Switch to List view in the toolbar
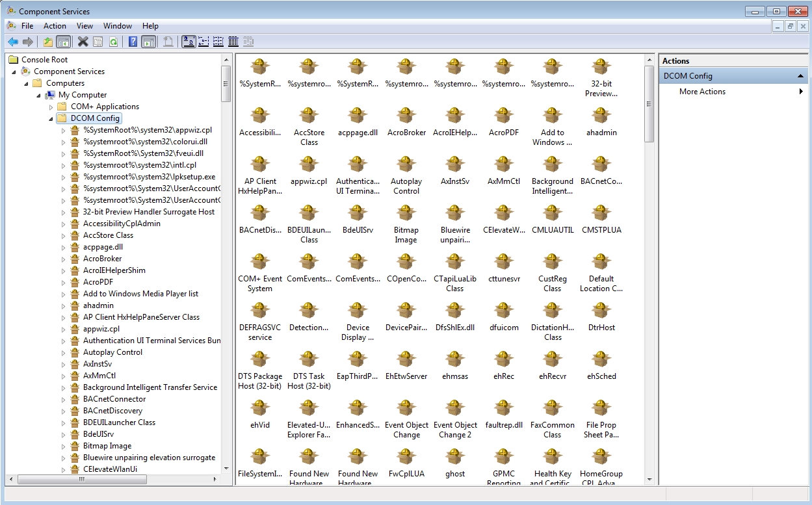 click(x=218, y=41)
